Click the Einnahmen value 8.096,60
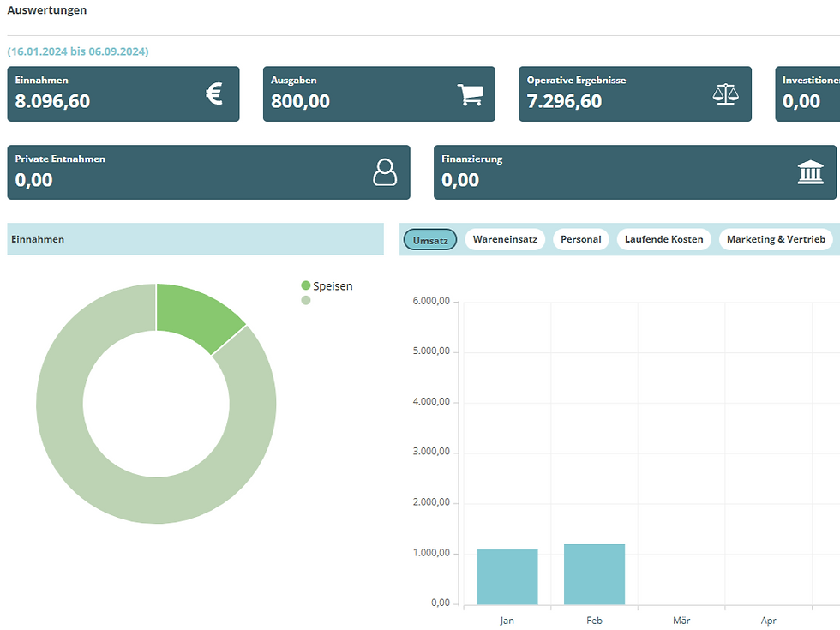Image resolution: width=840 pixels, height=630 pixels. coord(52,101)
